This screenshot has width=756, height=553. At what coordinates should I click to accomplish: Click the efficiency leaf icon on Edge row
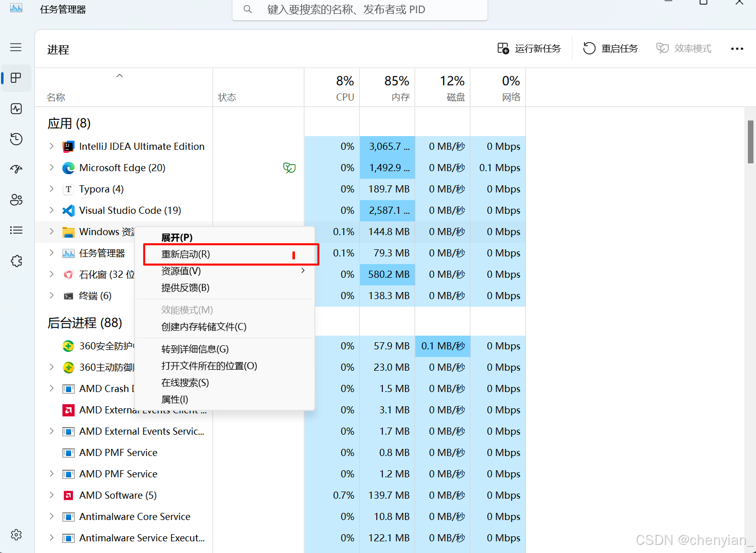[x=289, y=168]
